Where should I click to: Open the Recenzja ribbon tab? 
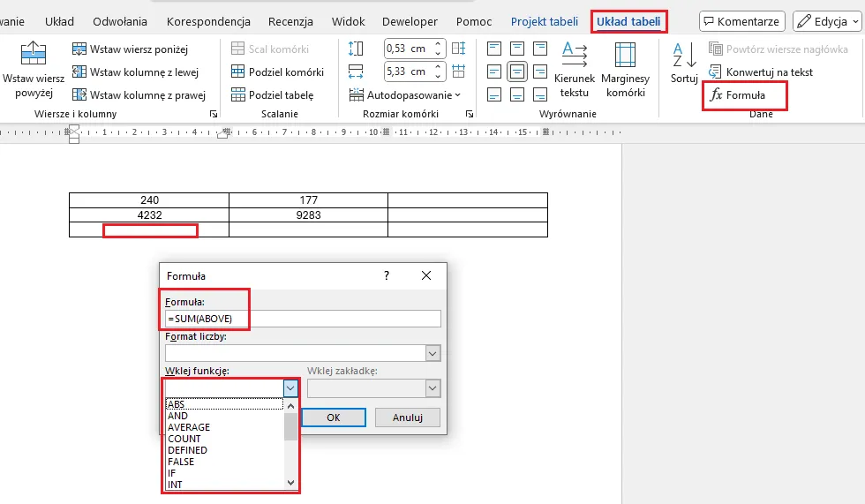coord(290,21)
